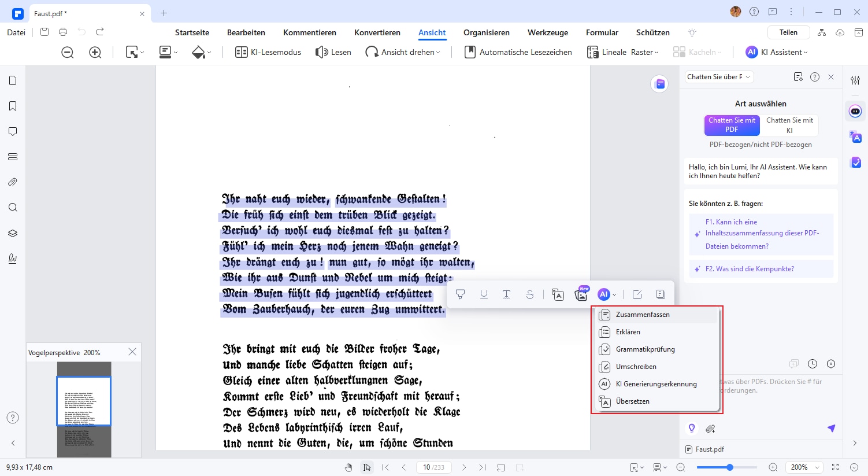Open the Formular tab

pos(602,32)
